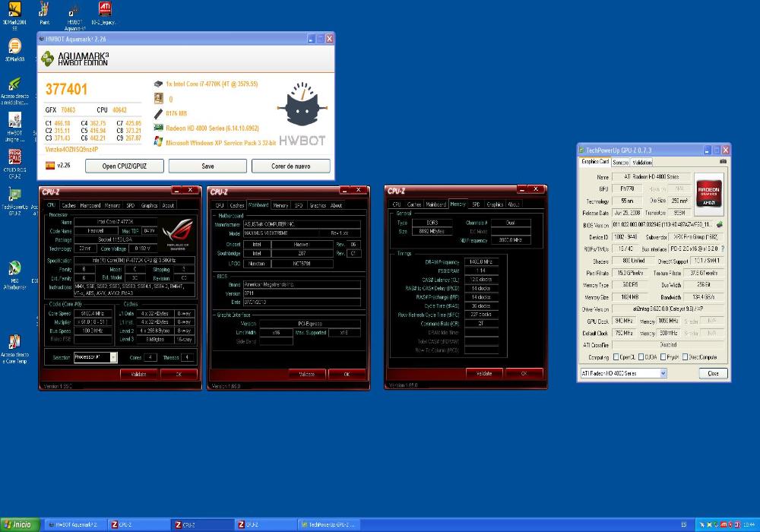Screen dimensions: 760x532
Task: Switch to the Validation tab in GPU-Z
Action: [x=641, y=163]
